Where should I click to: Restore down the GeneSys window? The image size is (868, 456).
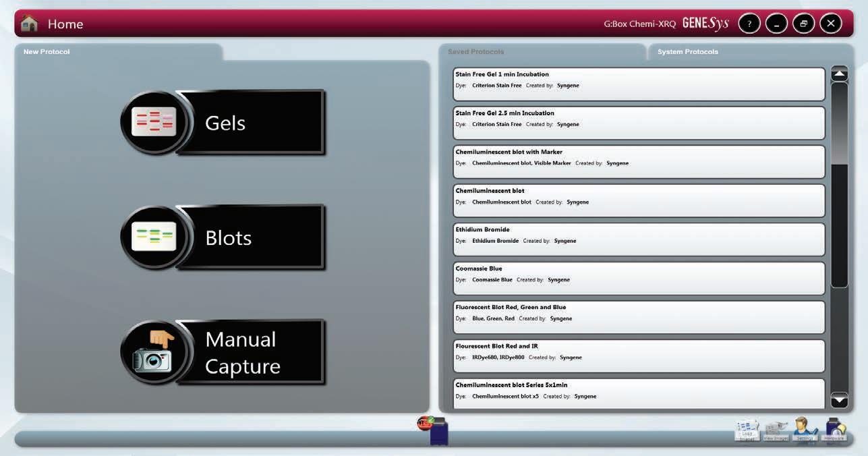[x=803, y=24]
